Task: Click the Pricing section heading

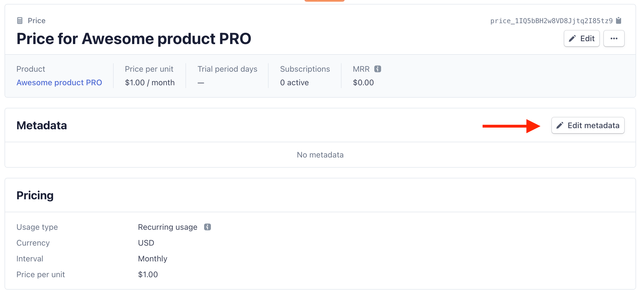Action: coord(35,195)
